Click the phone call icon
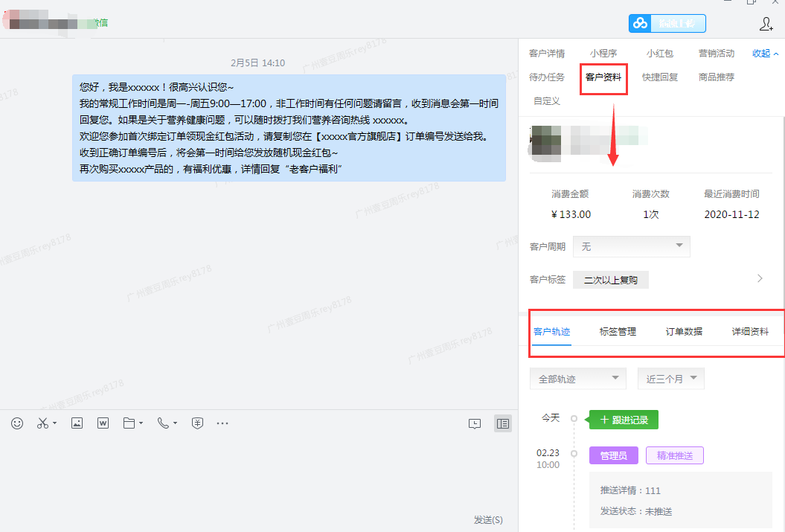The height and width of the screenshot is (532, 785). click(x=164, y=423)
